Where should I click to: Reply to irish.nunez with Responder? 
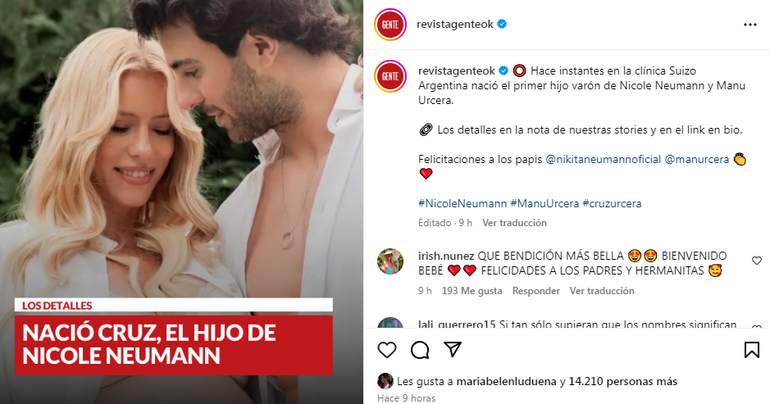536,291
